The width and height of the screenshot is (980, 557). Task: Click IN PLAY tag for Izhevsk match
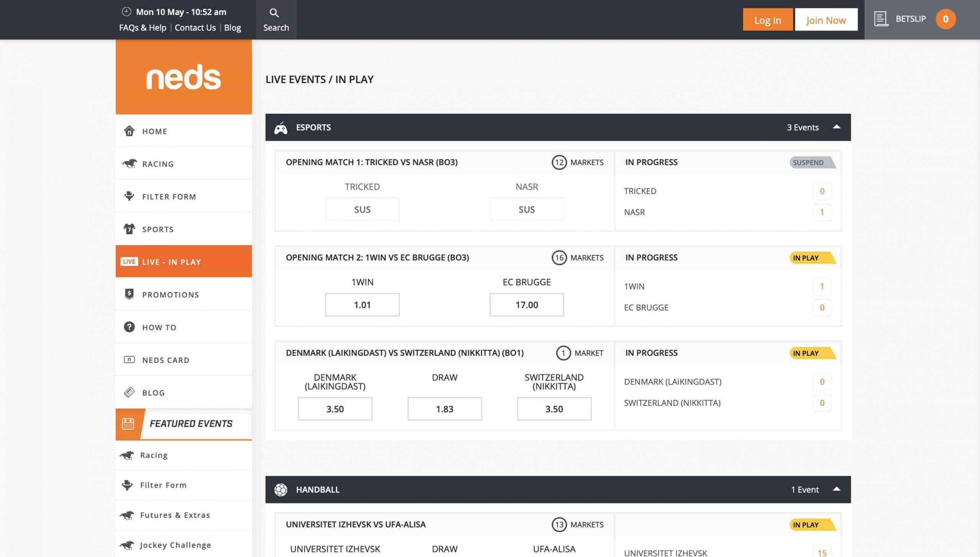click(812, 524)
